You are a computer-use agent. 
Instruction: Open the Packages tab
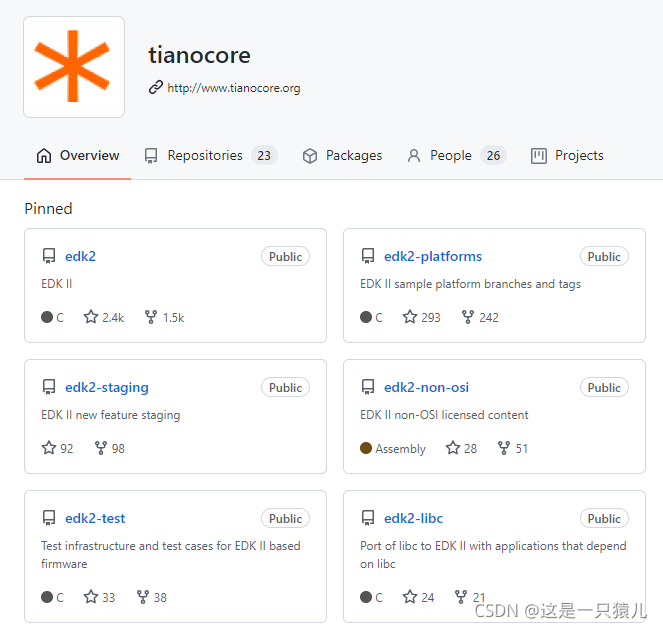point(342,156)
